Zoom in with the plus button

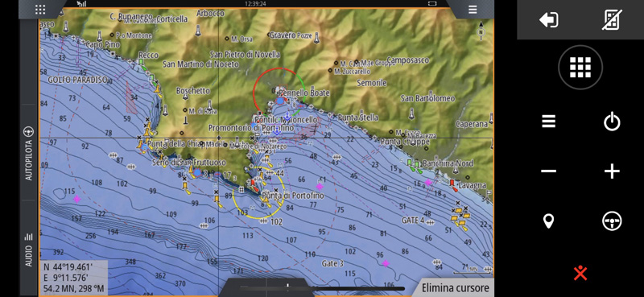[612, 171]
